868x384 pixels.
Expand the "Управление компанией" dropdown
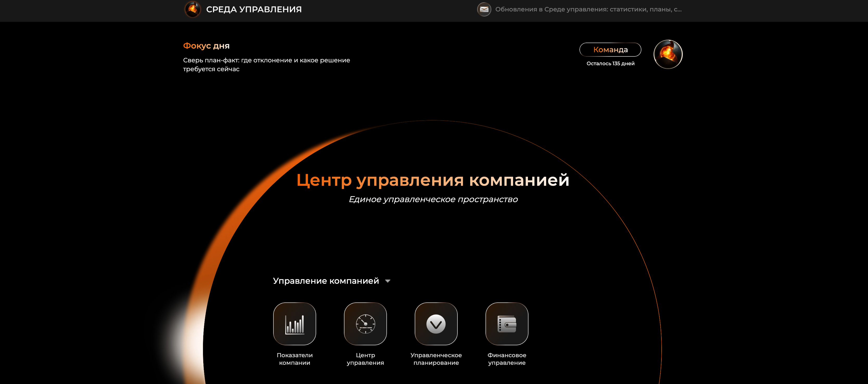coord(388,280)
